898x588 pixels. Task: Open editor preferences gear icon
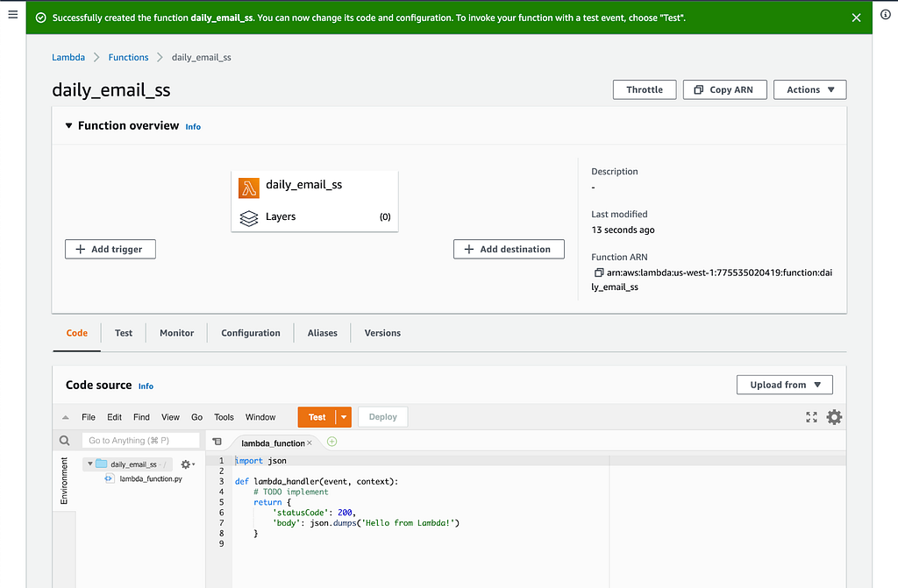[x=834, y=417]
